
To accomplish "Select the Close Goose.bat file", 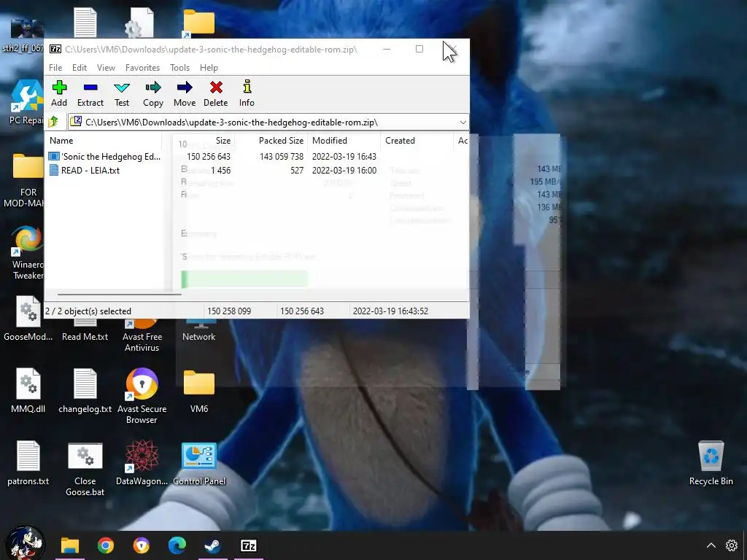I will (85, 469).
